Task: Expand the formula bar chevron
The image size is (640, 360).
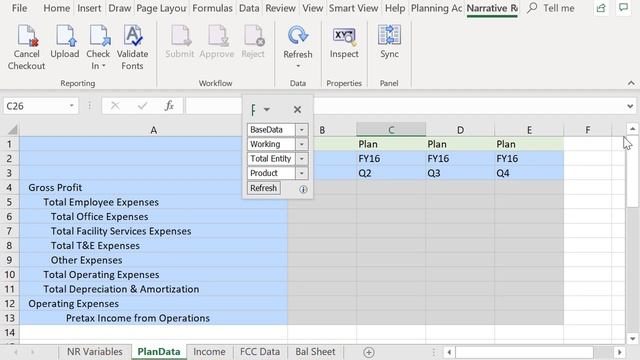Action: coord(630,107)
